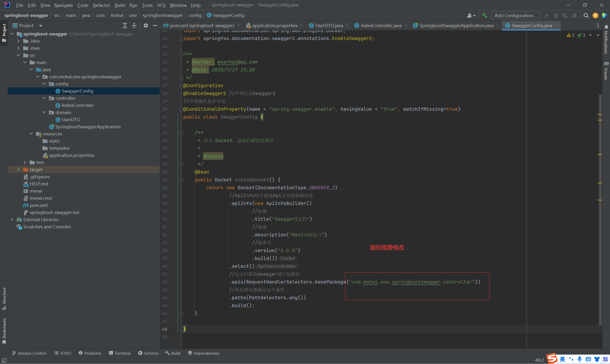Click Add Configuration button
This screenshot has width=610, height=364.
pyautogui.click(x=515, y=15)
